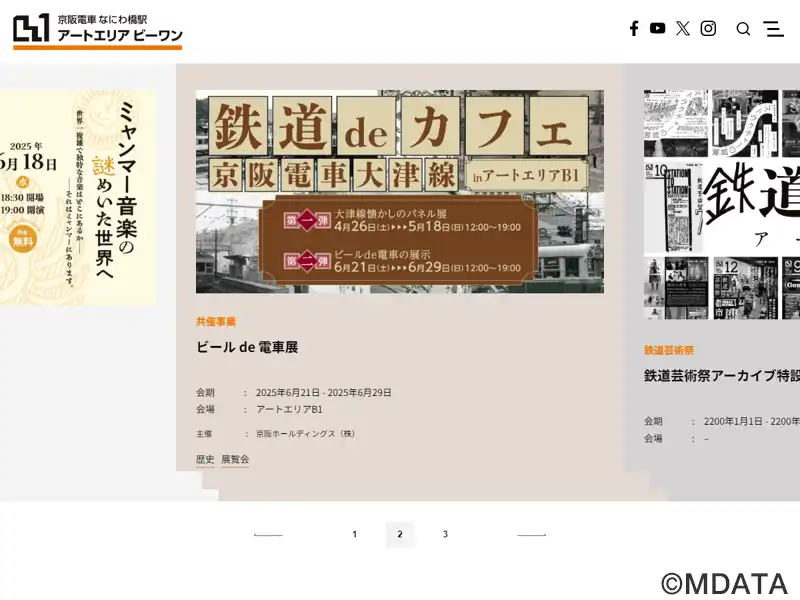Select the 共催事業 category label
The height and width of the screenshot is (600, 800).
tap(216, 321)
